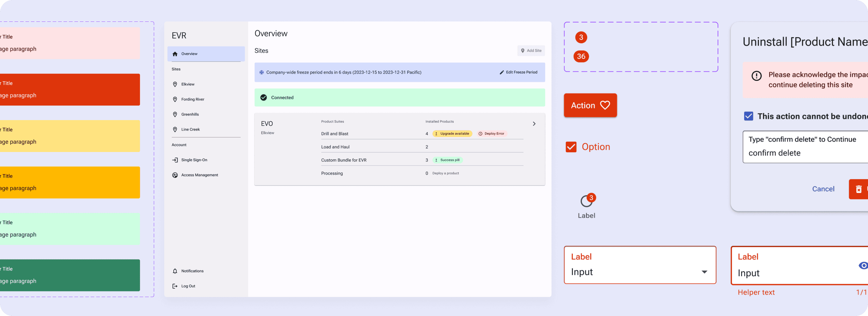Click the warning exclamation icon in the dialog
Image resolution: width=868 pixels, height=316 pixels.
click(756, 76)
